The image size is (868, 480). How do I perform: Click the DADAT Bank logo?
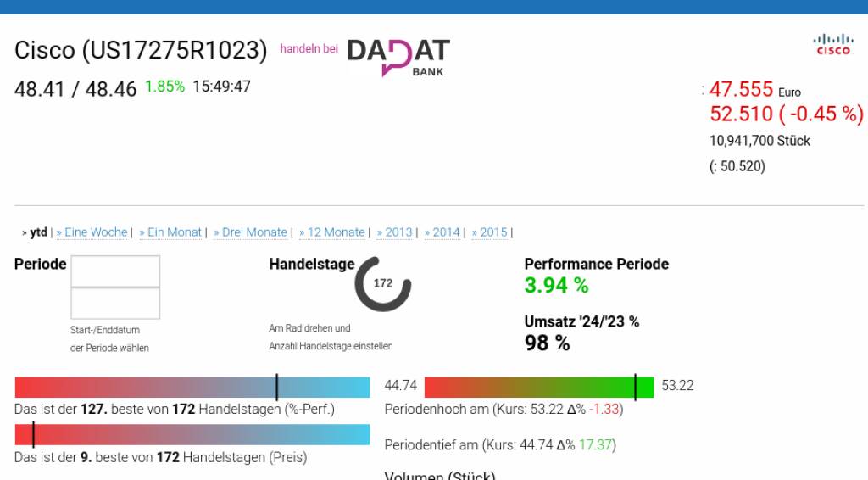coord(398,56)
